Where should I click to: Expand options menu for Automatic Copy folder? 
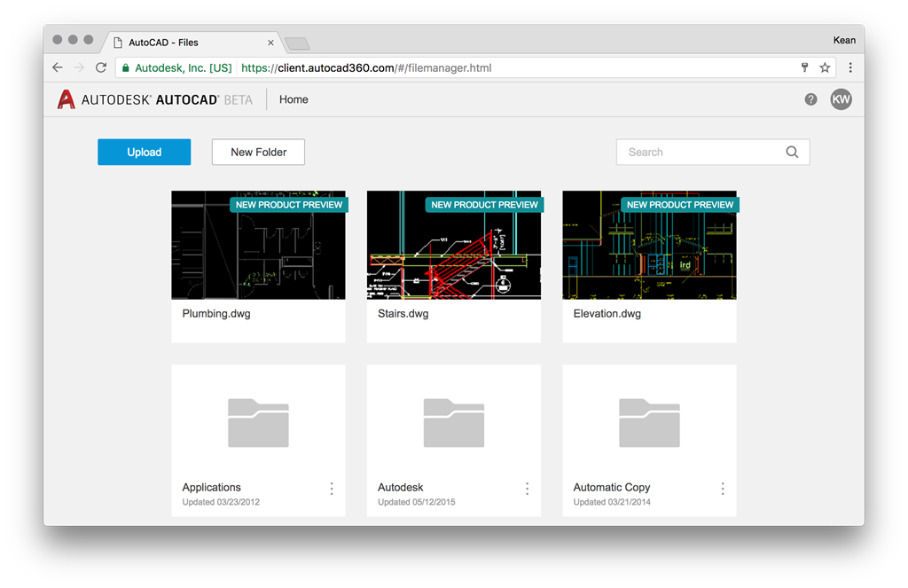(723, 489)
